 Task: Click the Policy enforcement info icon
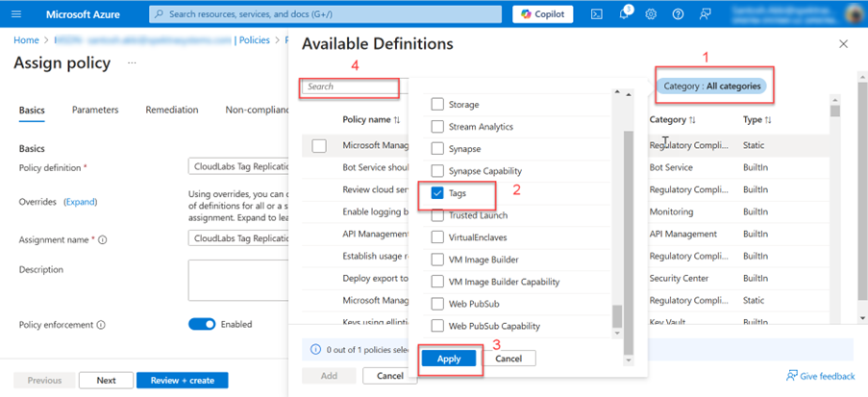[x=101, y=325]
